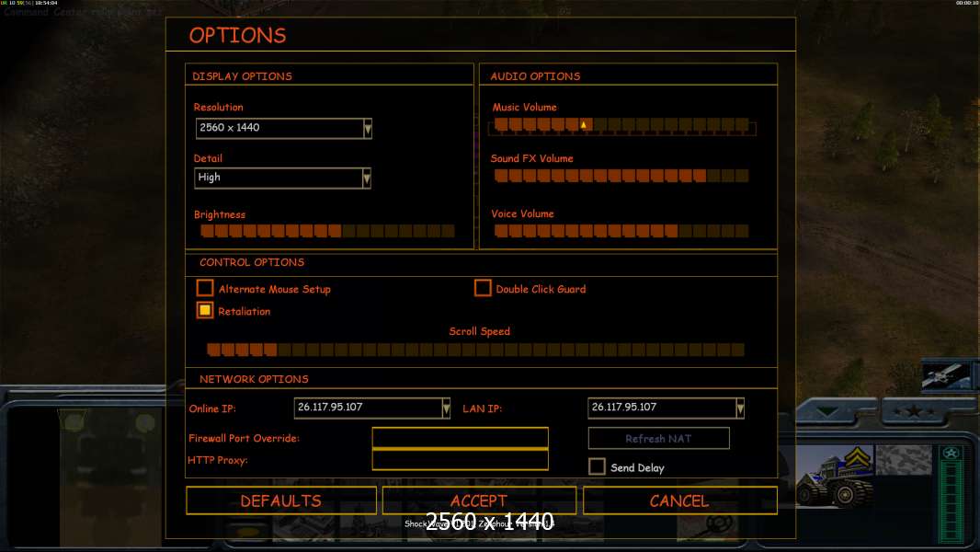Expand the Online IP dropdown arrow
980x552 pixels.
tap(446, 408)
